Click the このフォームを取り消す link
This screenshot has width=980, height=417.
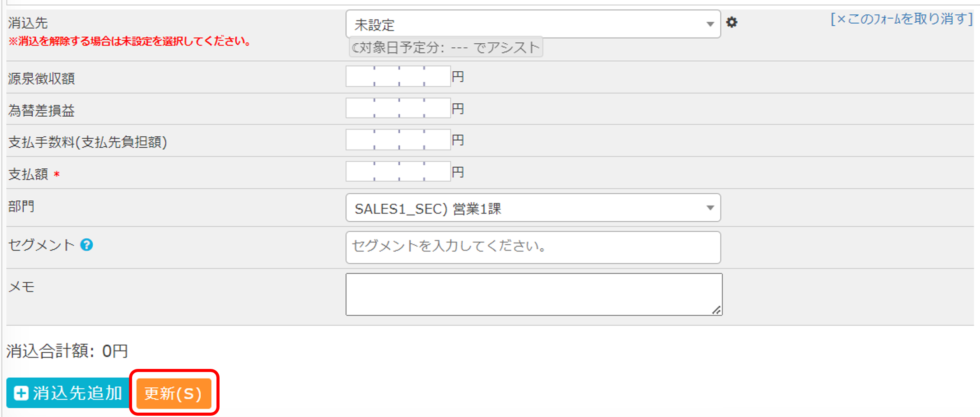tap(902, 19)
